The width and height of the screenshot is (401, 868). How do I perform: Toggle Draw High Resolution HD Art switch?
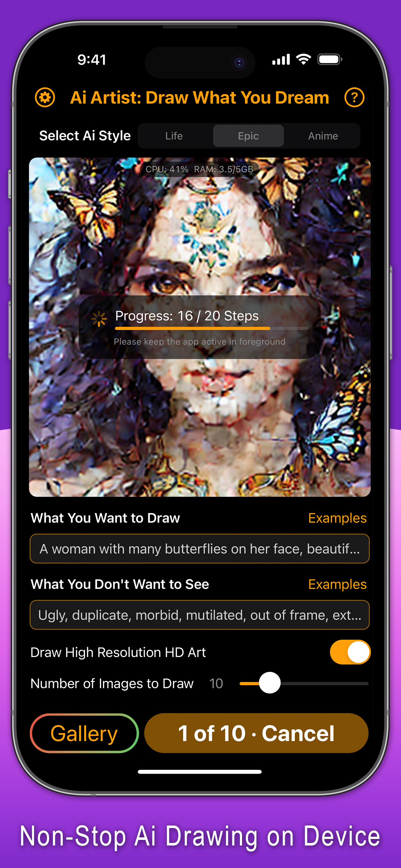[x=350, y=652]
